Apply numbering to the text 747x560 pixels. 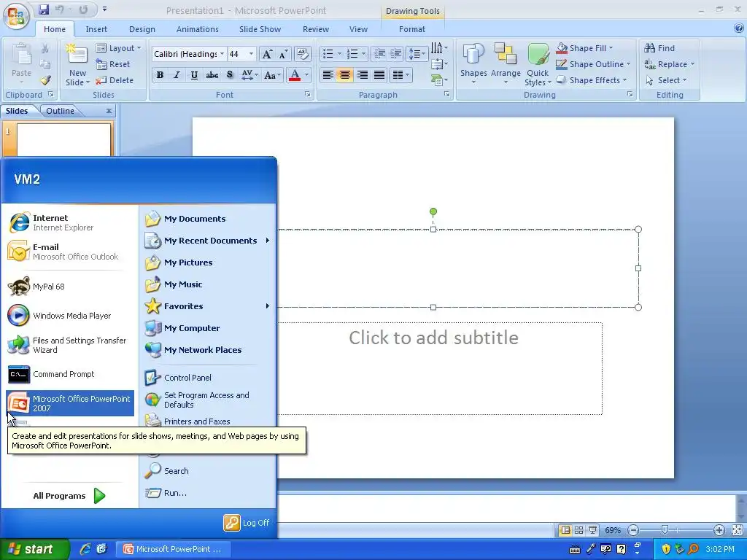point(352,54)
